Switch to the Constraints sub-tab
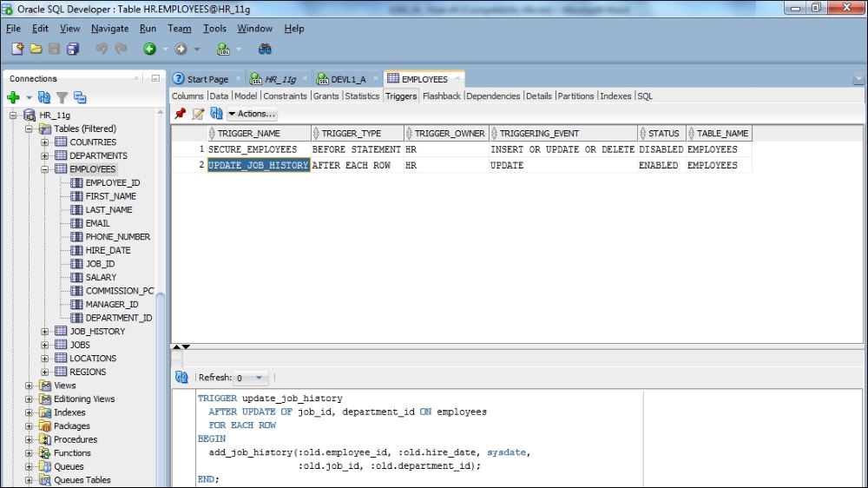868x488 pixels. click(x=285, y=96)
